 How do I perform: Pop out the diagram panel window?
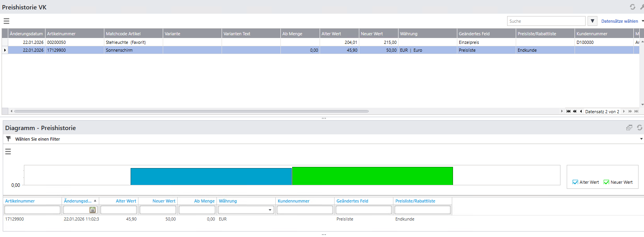pos(629,128)
